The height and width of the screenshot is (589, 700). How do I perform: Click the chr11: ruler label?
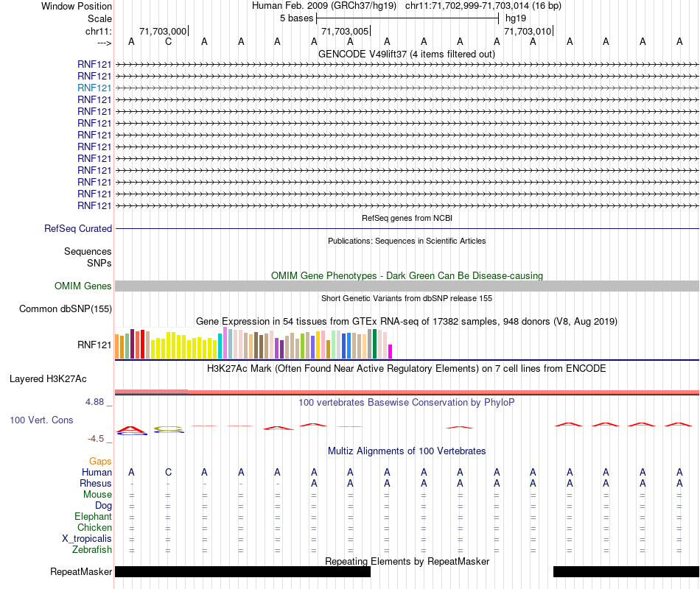click(98, 31)
